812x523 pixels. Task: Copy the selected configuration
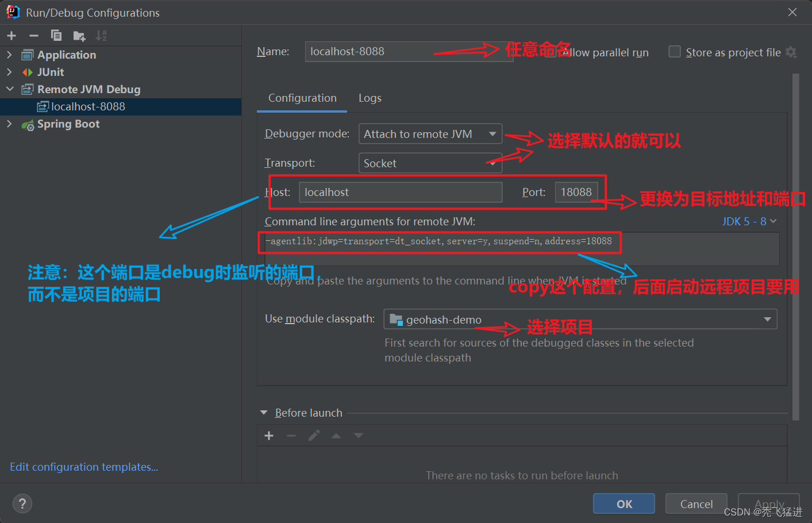pos(56,36)
